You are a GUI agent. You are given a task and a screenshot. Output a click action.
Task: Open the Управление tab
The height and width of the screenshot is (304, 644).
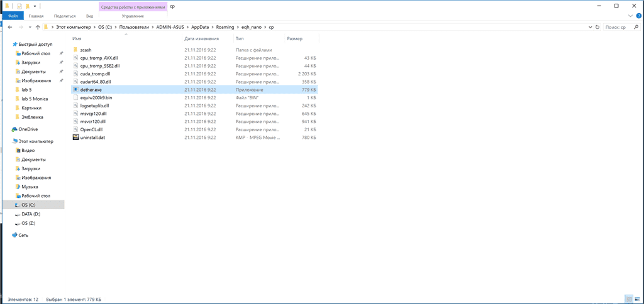pyautogui.click(x=133, y=16)
